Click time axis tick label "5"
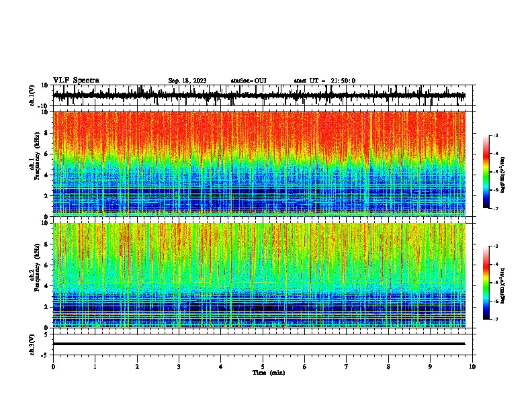532x411 pixels. pyautogui.click(x=263, y=367)
